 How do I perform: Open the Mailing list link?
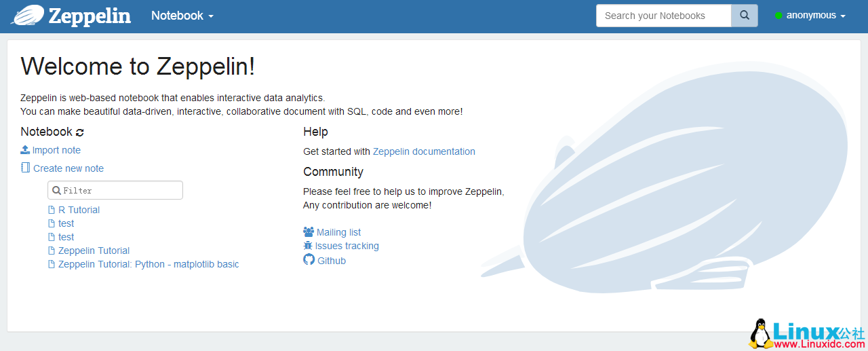point(338,232)
